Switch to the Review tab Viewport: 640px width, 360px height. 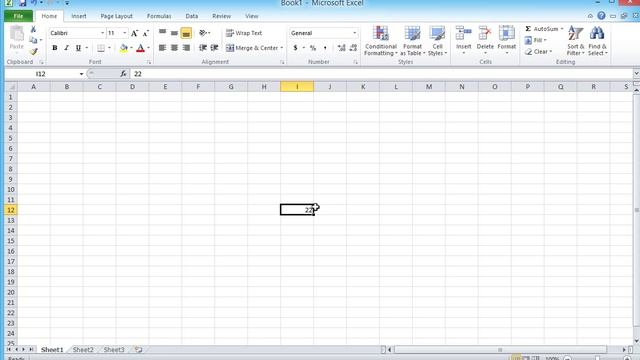(x=221, y=16)
